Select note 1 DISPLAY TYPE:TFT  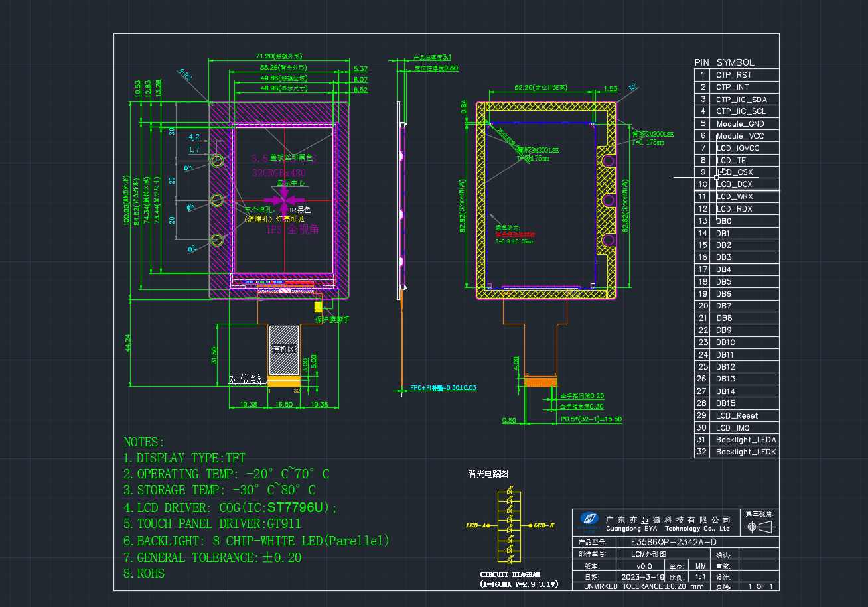click(184, 458)
